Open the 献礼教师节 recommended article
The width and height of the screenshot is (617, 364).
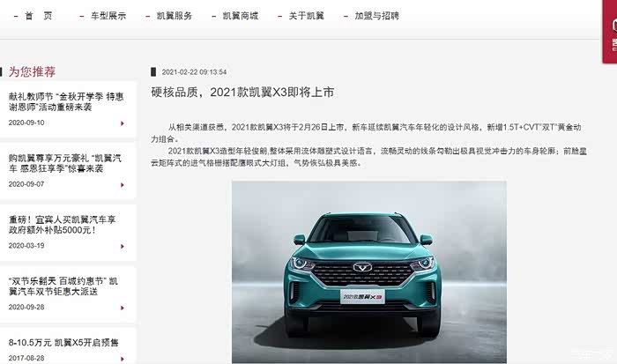pyautogui.click(x=66, y=101)
